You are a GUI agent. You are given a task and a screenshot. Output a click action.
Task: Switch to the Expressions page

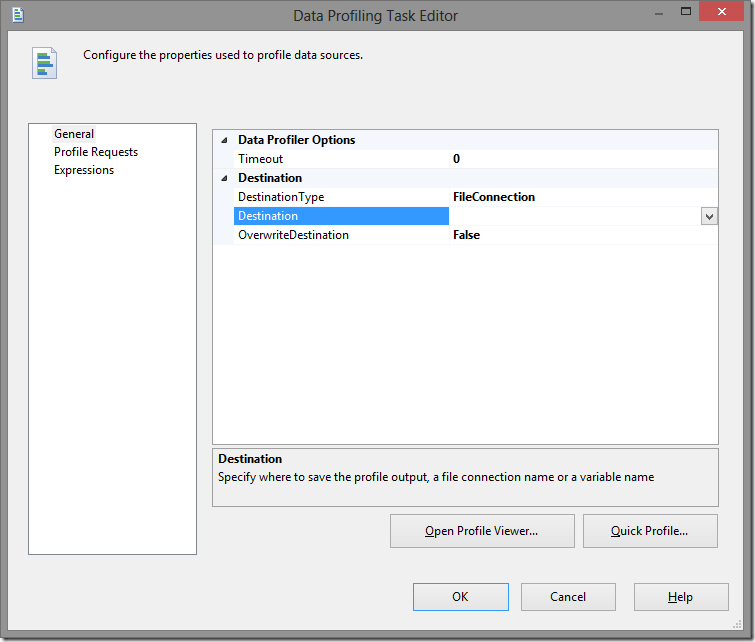tap(84, 170)
